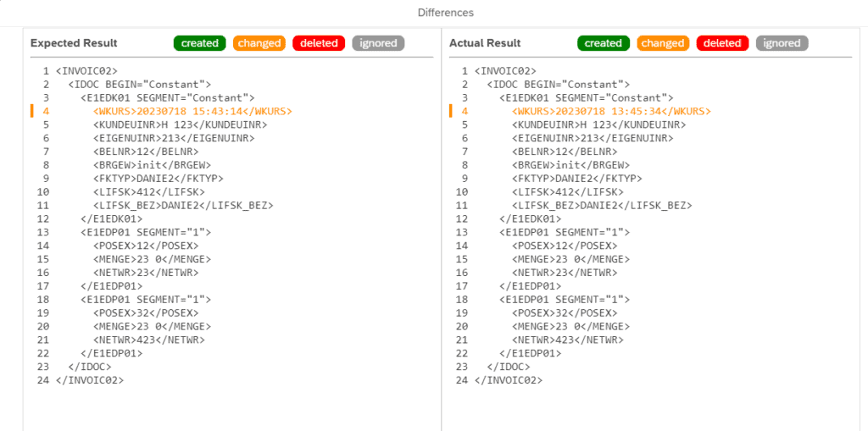Click line 13 E1EDP01 segment in Actual Result
868x431 pixels.
tap(565, 232)
